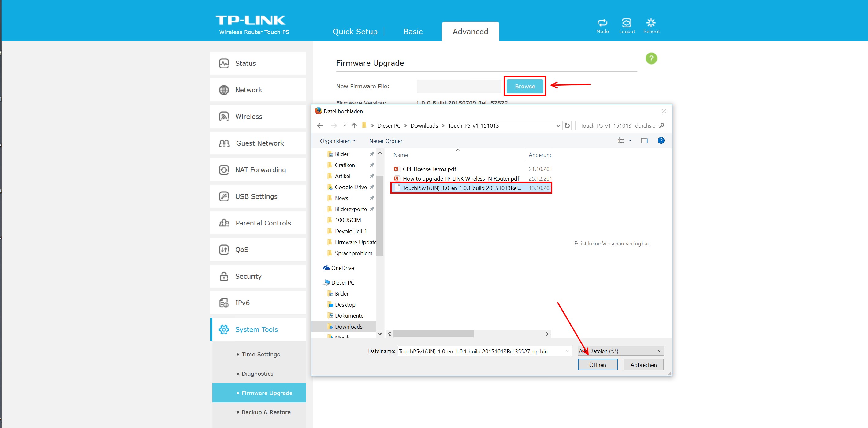This screenshot has height=428, width=868.
Task: Open the green help question mark
Action: [651, 58]
